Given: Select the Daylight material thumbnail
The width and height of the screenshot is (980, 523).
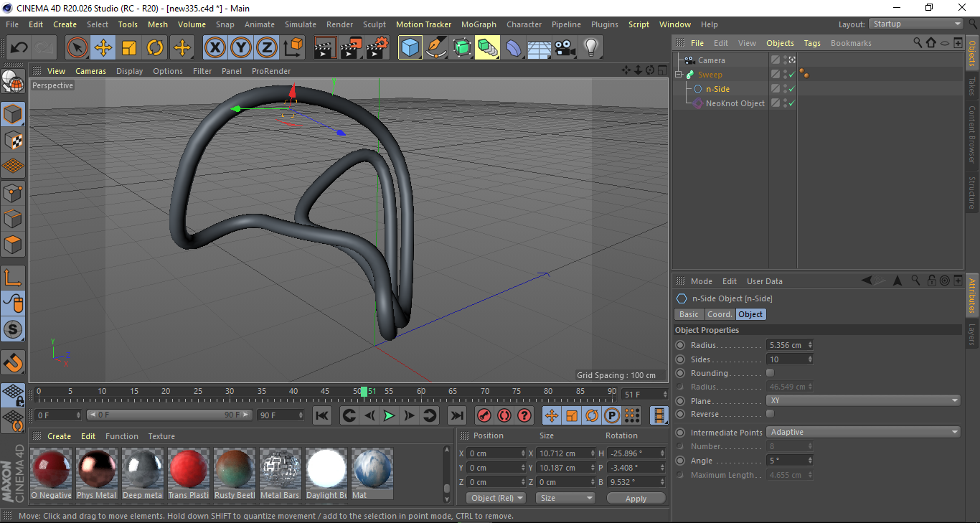Looking at the screenshot, I should click(326, 473).
